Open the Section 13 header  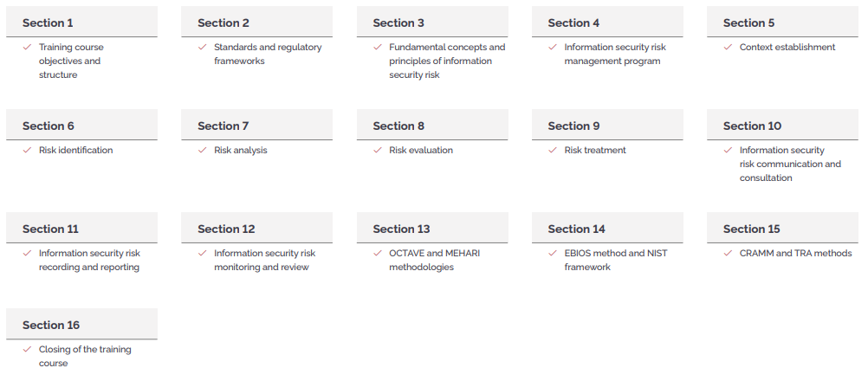click(432, 228)
